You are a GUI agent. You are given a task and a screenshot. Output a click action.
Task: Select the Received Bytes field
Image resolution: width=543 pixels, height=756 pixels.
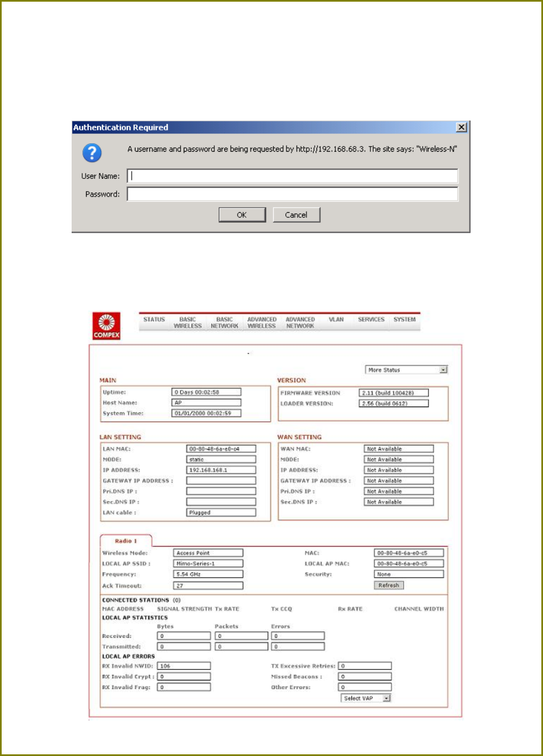pos(184,636)
